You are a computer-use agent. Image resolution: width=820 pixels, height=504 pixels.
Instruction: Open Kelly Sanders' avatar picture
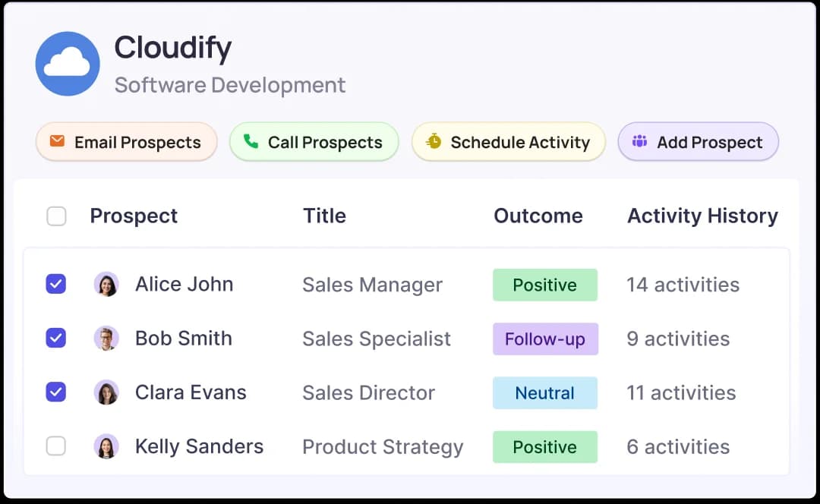pos(106,446)
